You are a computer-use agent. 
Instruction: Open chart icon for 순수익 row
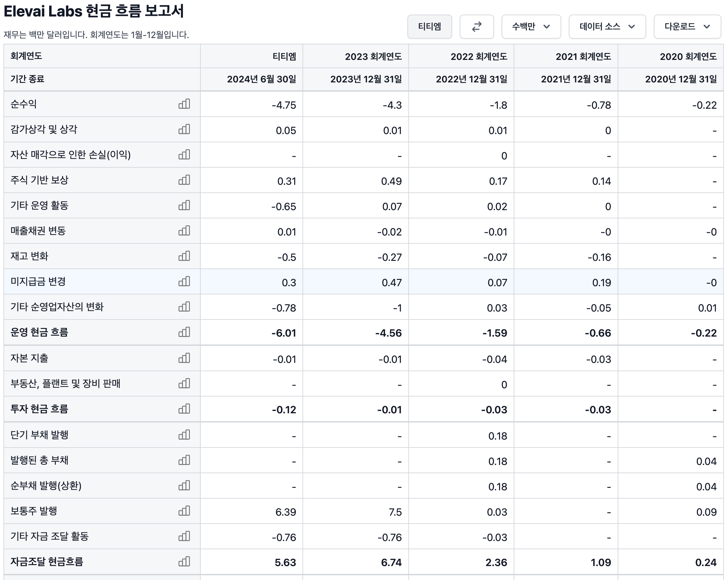tap(184, 104)
